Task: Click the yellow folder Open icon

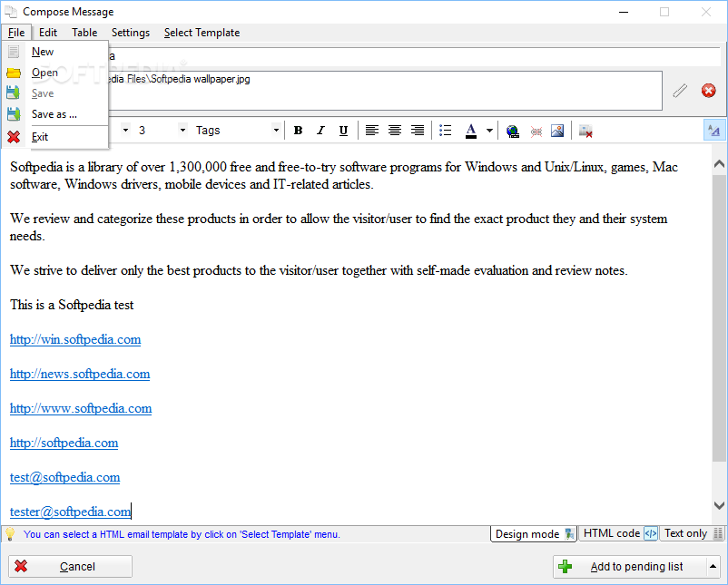Action: pyautogui.click(x=14, y=73)
